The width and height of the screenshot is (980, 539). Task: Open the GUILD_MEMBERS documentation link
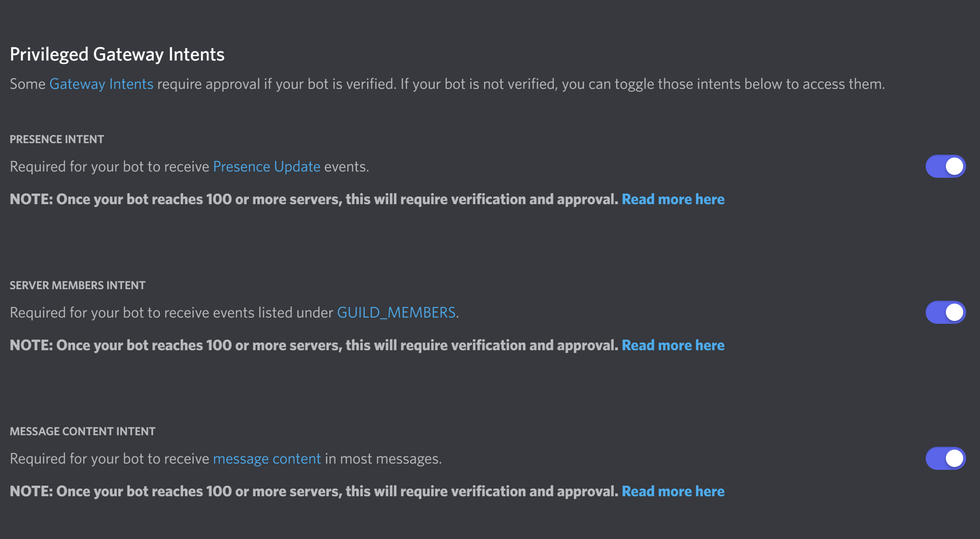pyautogui.click(x=397, y=313)
